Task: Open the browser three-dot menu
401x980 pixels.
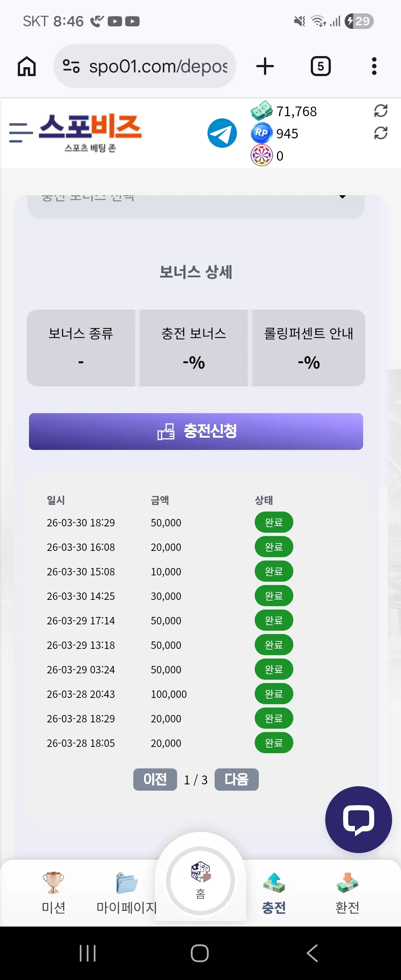Action: pyautogui.click(x=374, y=66)
